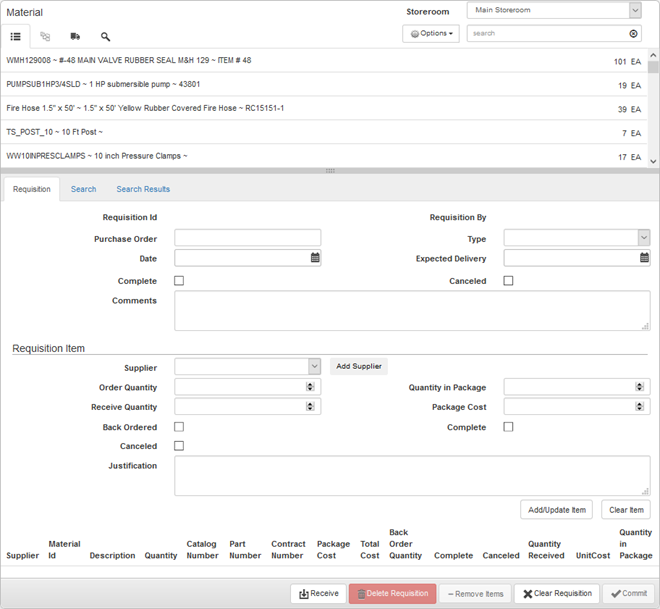
Task: Open the hierarchy tree icon tab
Action: [45, 36]
